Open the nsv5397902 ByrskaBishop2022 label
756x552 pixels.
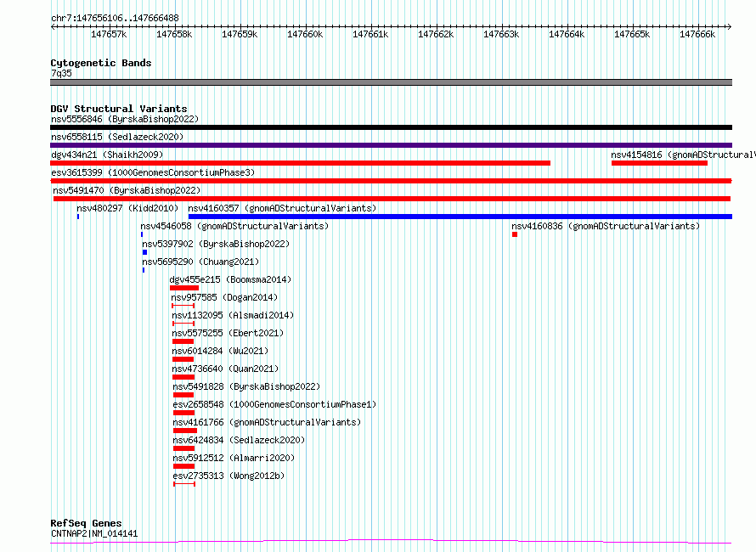tap(215, 244)
